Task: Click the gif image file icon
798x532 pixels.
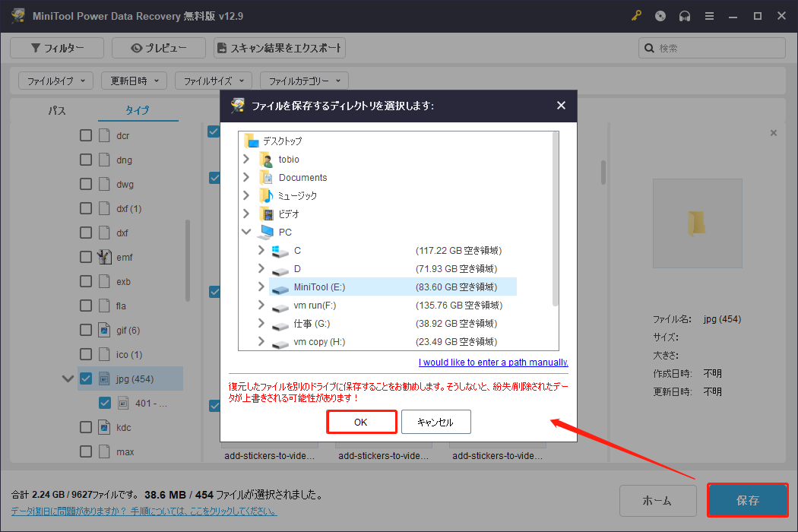Action: click(104, 330)
